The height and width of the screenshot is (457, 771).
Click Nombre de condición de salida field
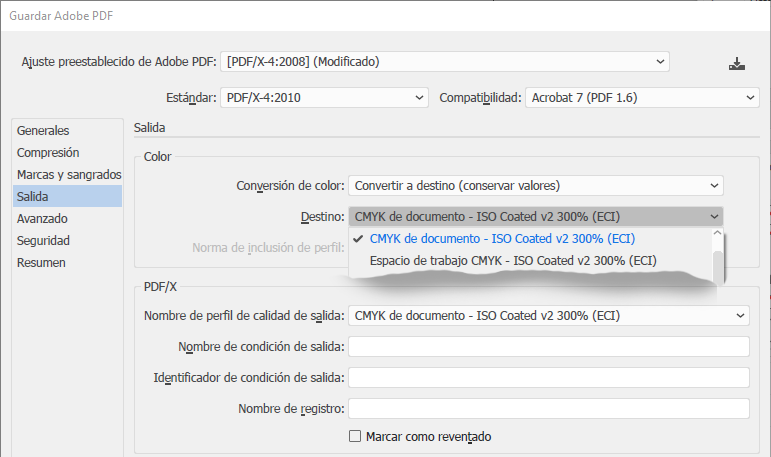pos(549,346)
